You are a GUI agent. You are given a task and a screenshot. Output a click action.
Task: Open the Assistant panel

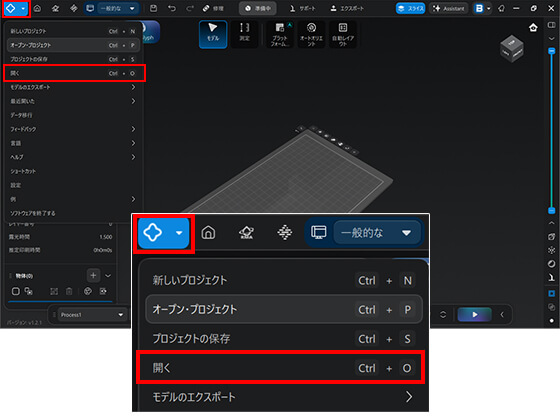(449, 8)
